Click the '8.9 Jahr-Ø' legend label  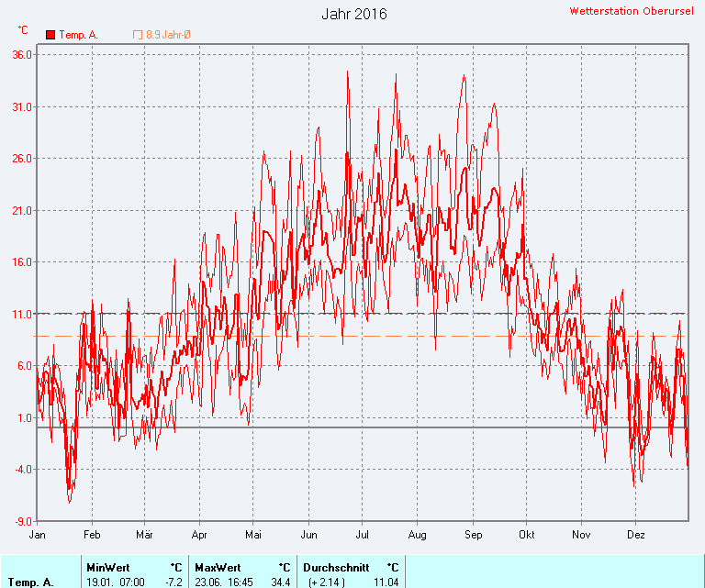point(168,35)
